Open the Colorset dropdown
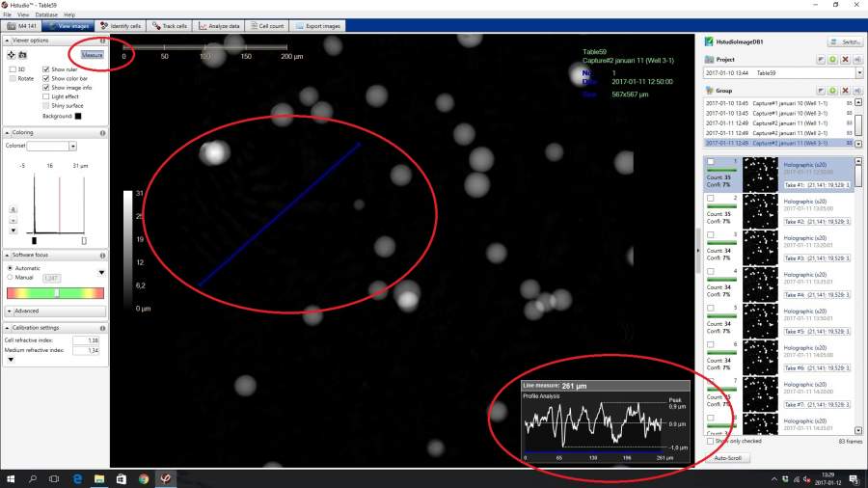 pyautogui.click(x=72, y=146)
